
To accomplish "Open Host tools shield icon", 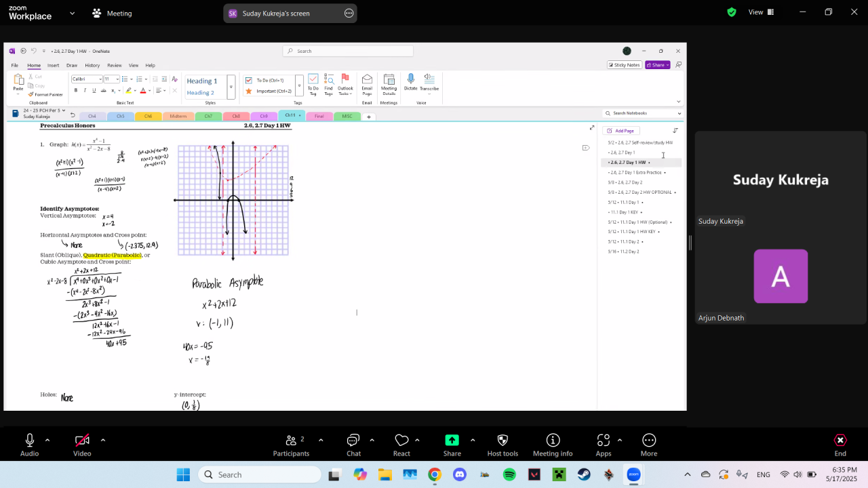I will tap(502, 445).
